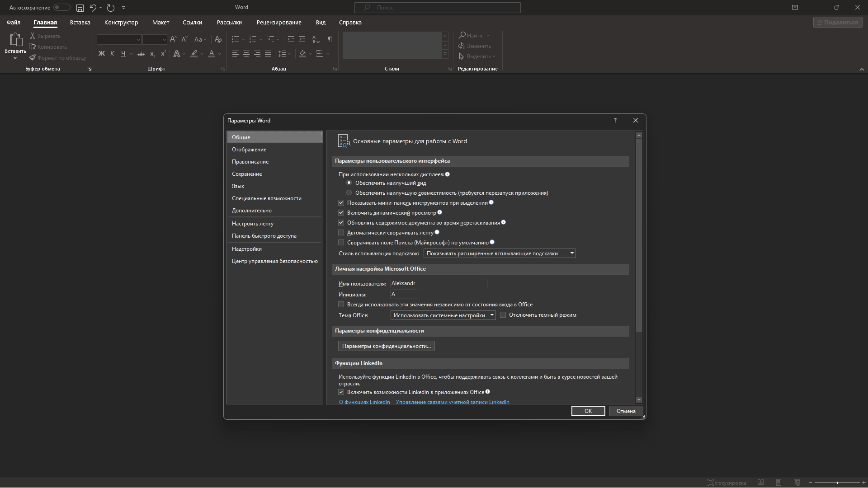Click the Redo icon in the quick access toolbar
The image size is (868, 488).
(111, 8)
